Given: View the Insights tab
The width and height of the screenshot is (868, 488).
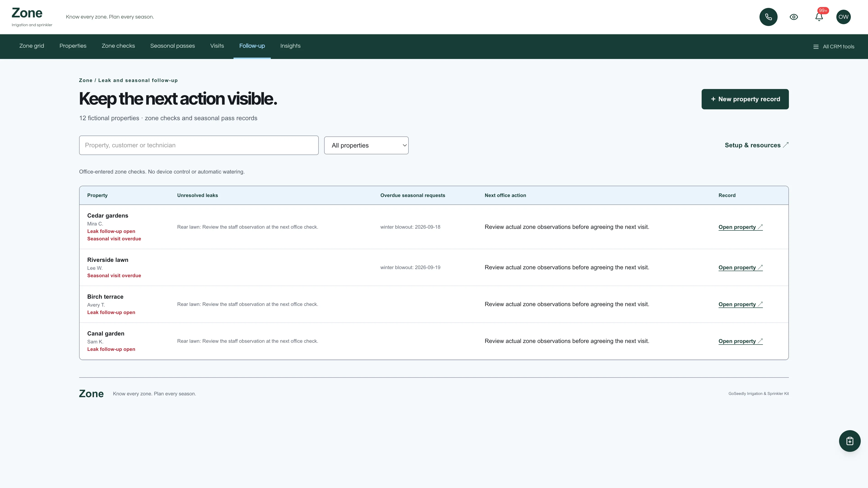Looking at the screenshot, I should coord(290,46).
